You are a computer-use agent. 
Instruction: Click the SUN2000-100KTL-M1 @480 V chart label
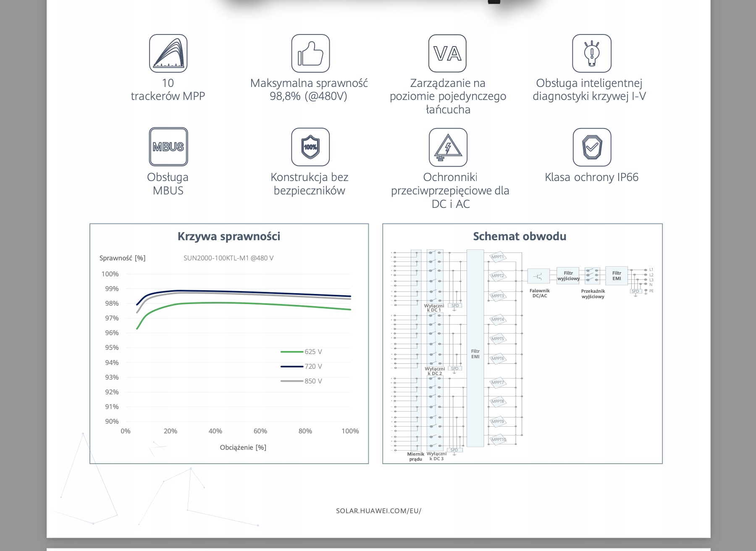228,258
